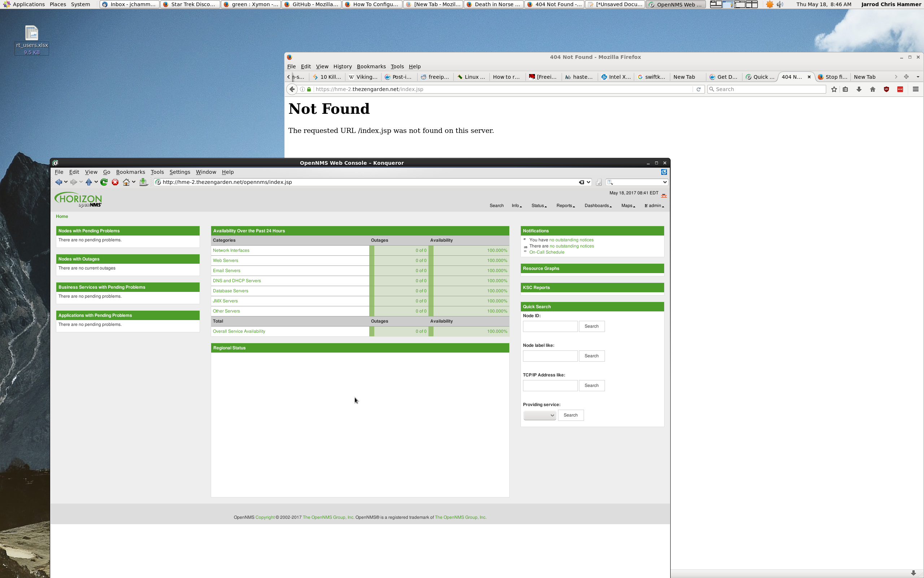Click Search button for TCP/IP Address like
The width and height of the screenshot is (924, 578).
(x=592, y=386)
